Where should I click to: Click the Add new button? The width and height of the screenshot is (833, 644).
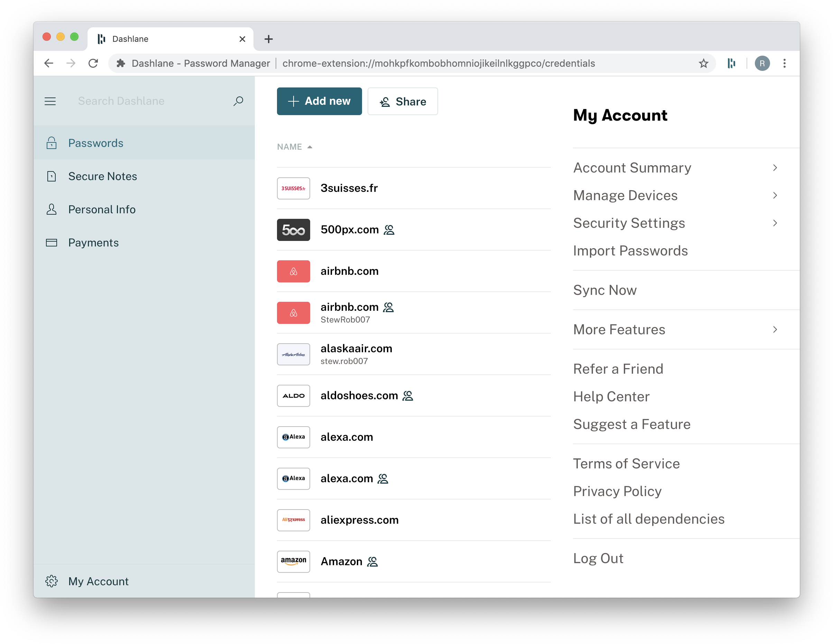(x=318, y=101)
